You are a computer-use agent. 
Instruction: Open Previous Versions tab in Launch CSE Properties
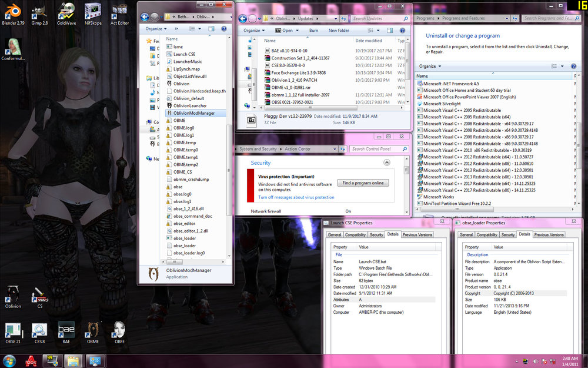(417, 235)
